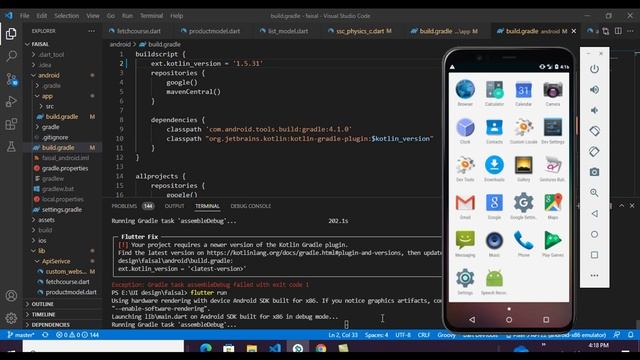The height and width of the screenshot is (360, 640).
Task: Switch to the DEBUG CONSOLE panel tab
Action: coord(251,206)
